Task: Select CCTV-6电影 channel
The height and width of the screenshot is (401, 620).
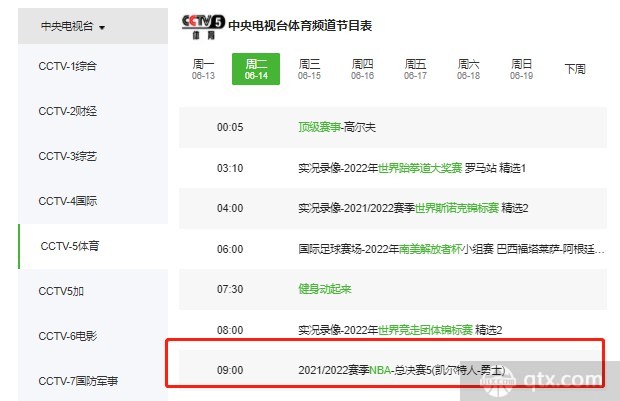Action: 67,336
